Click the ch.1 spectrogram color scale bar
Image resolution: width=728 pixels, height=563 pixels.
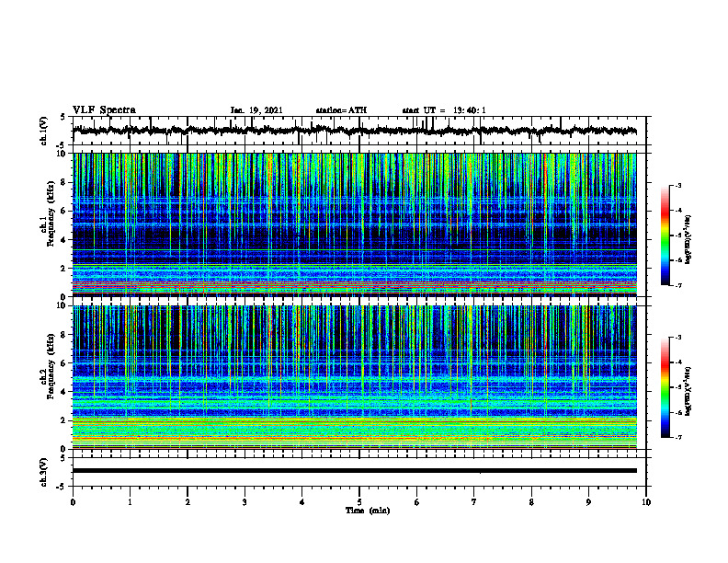pos(665,236)
